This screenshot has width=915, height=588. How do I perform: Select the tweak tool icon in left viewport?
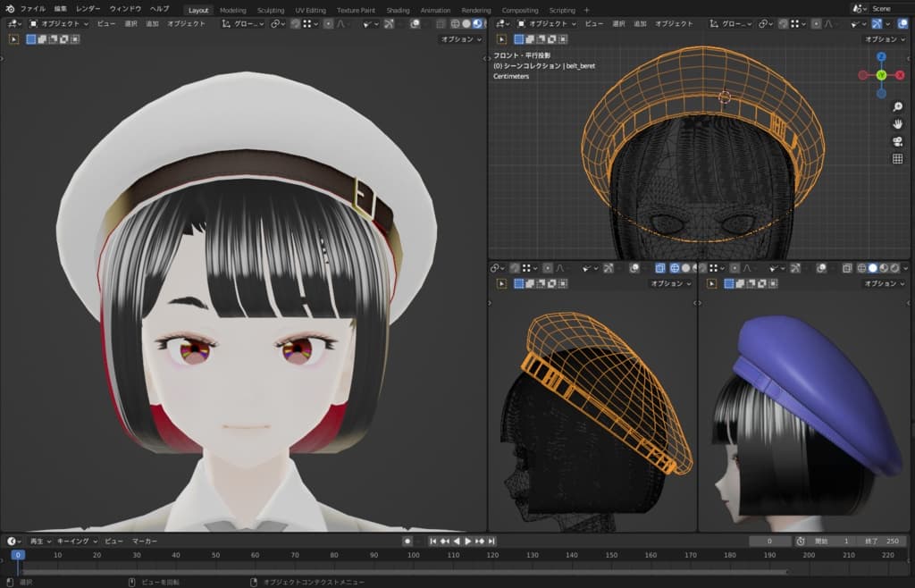coord(15,39)
